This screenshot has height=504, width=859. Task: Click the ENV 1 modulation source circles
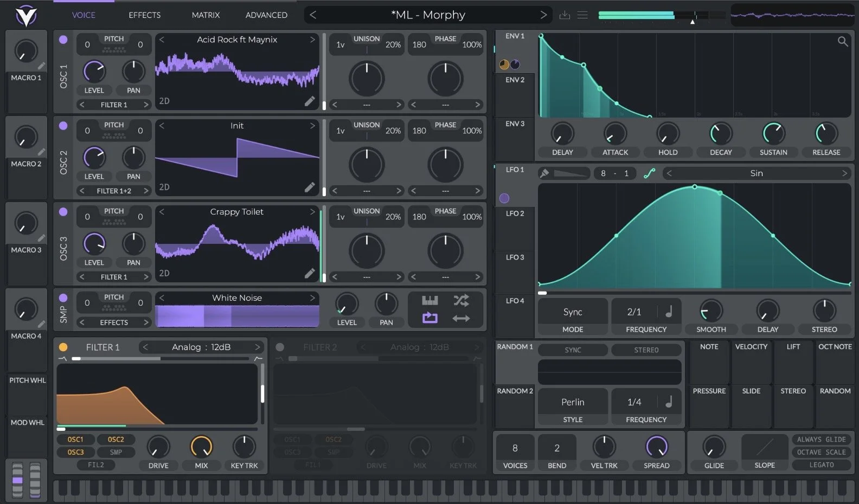[x=509, y=64]
